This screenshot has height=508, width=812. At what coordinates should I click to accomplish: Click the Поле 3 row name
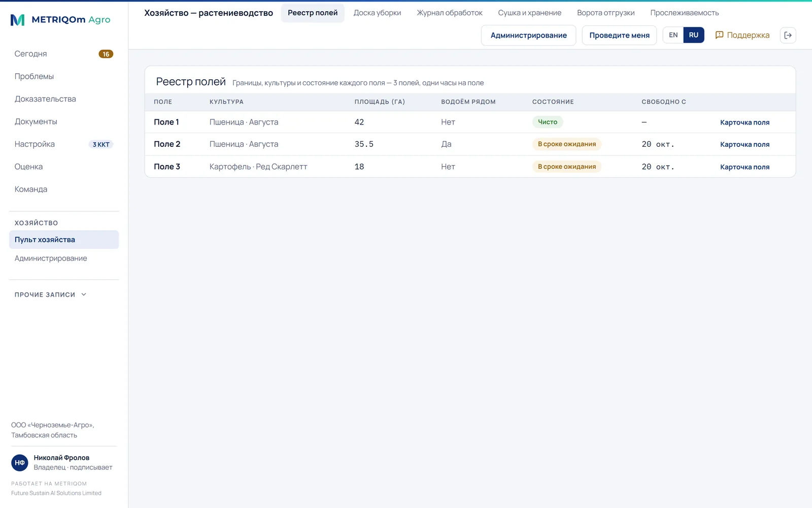coord(167,167)
